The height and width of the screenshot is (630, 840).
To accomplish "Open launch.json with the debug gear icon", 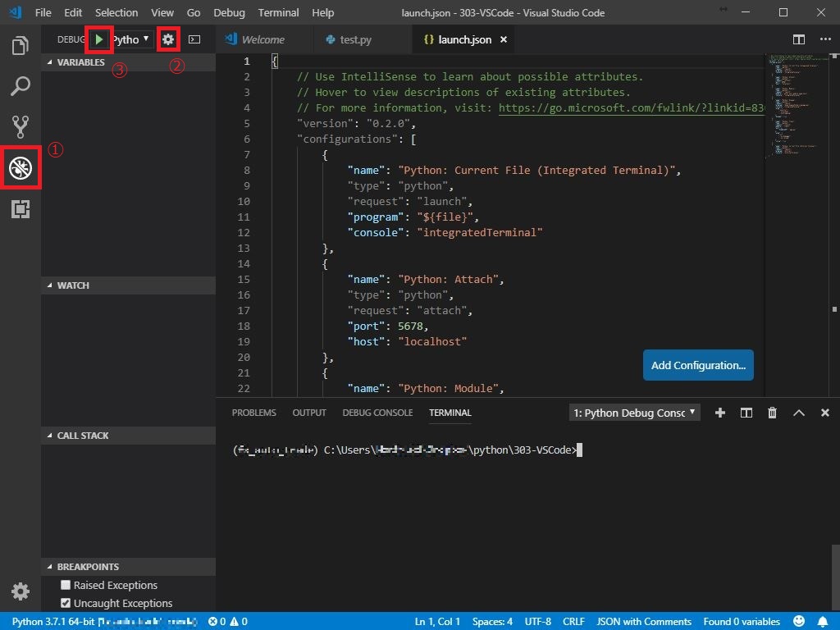I will (x=168, y=39).
